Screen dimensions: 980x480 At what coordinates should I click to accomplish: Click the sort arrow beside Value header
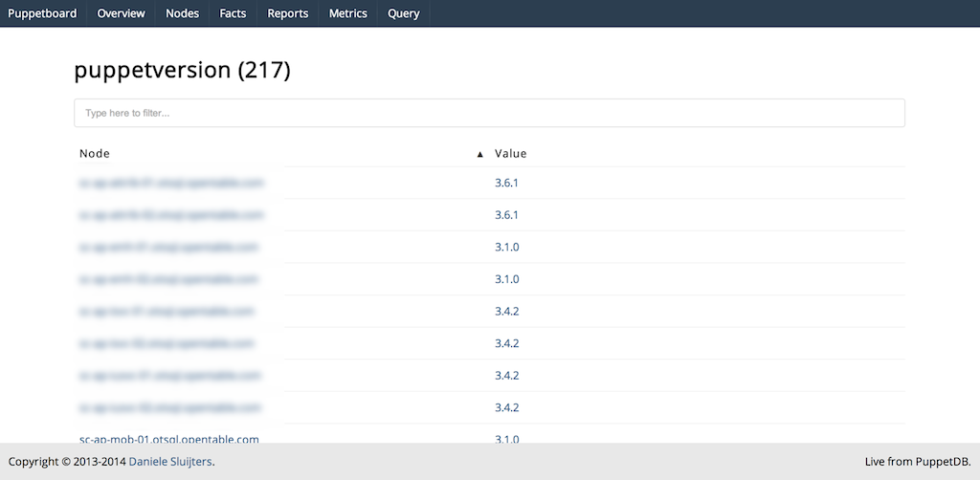click(x=480, y=154)
